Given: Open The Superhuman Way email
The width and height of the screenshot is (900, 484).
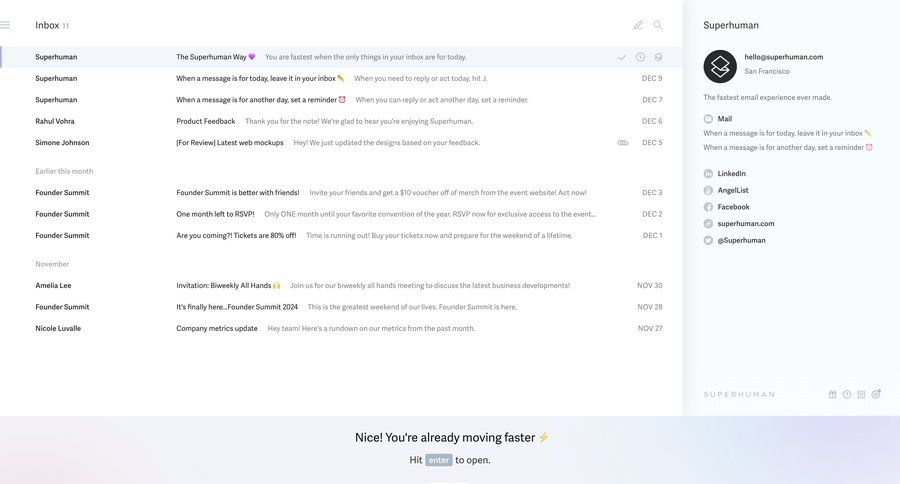Looking at the screenshot, I should (342, 57).
